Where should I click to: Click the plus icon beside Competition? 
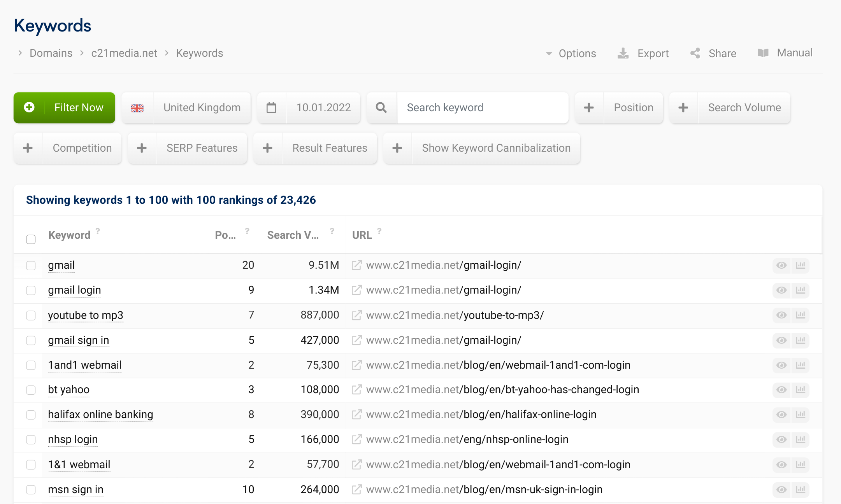28,148
